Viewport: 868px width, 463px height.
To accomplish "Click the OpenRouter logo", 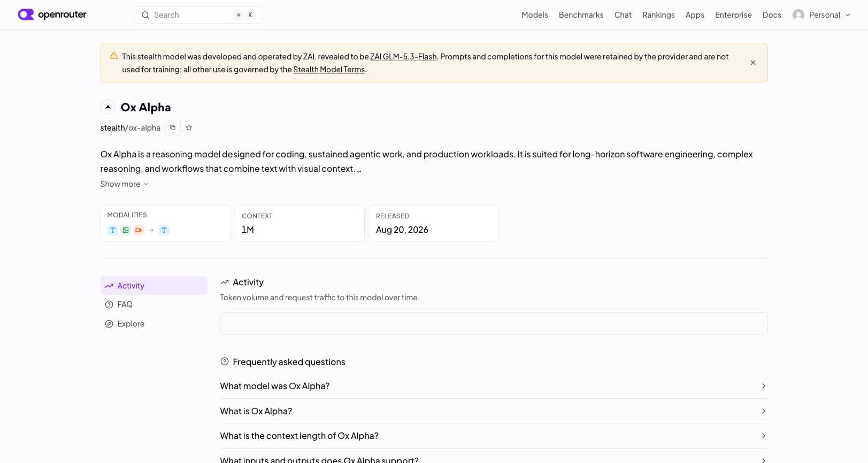I will coord(52,14).
